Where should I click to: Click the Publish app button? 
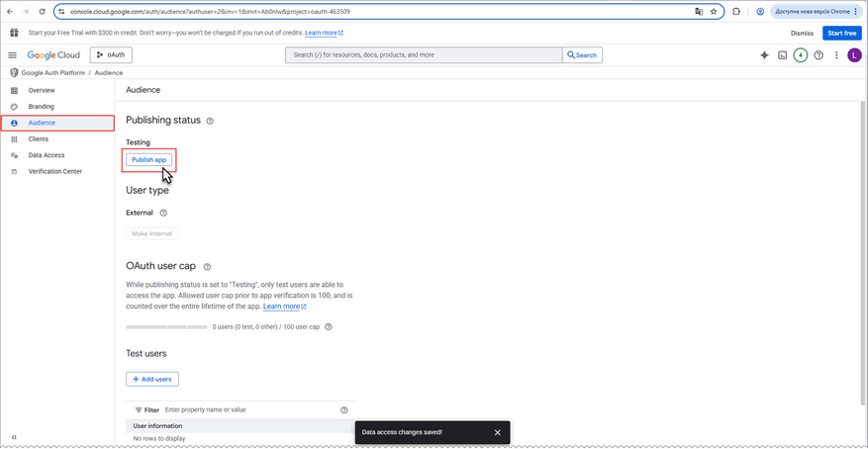pyautogui.click(x=148, y=160)
